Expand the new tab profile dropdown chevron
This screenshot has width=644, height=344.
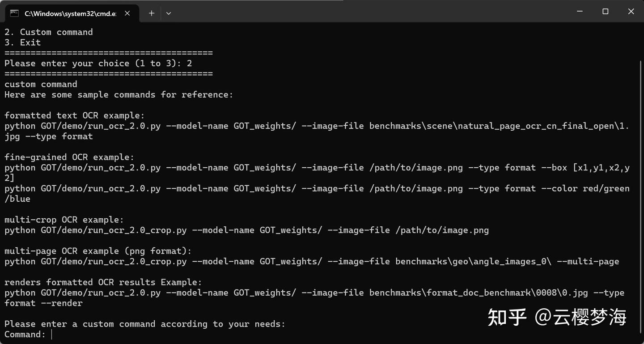tap(169, 13)
